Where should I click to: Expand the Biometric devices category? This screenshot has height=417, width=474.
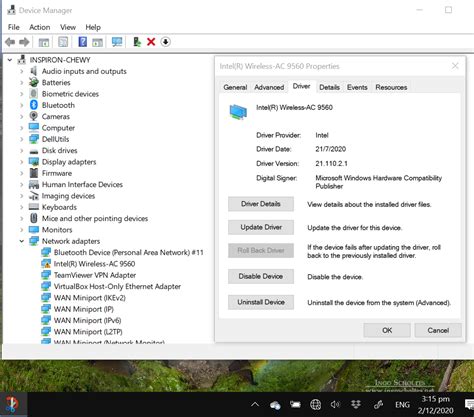click(22, 94)
